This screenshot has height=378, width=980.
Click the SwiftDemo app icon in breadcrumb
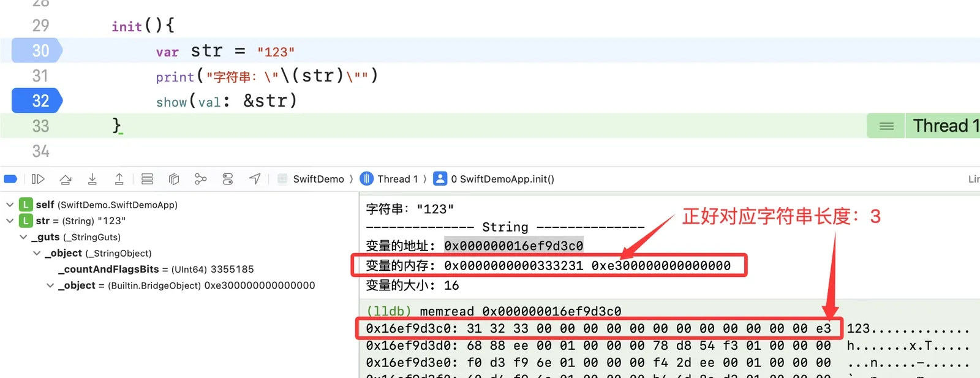[x=282, y=179]
